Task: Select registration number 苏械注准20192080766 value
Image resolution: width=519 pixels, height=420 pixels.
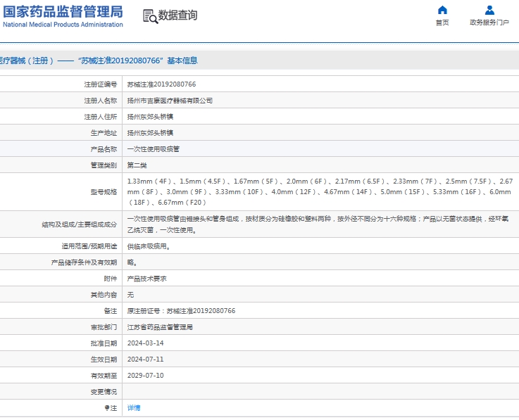Action: 161,84
